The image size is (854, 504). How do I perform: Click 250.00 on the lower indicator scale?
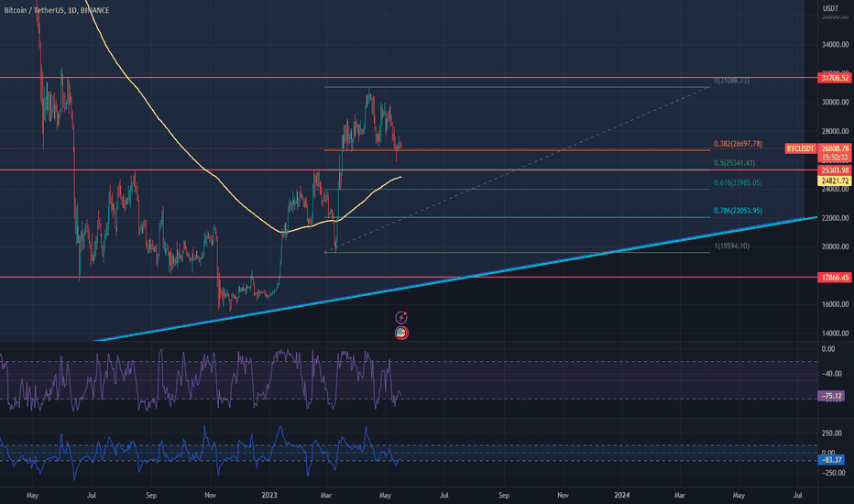click(831, 433)
